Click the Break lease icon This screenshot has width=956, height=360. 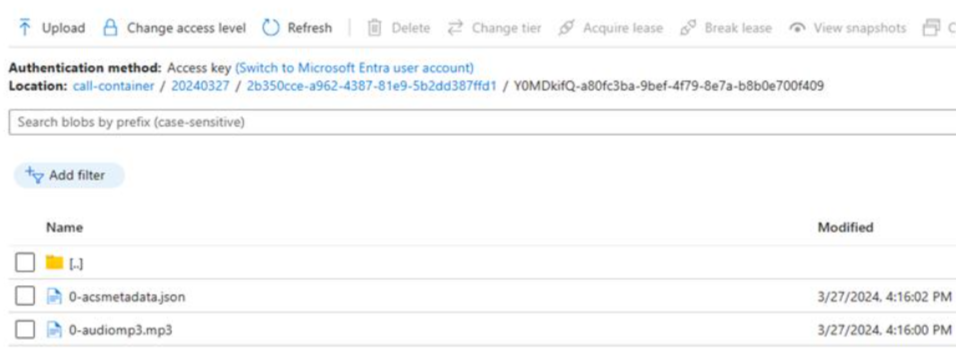pos(688,27)
